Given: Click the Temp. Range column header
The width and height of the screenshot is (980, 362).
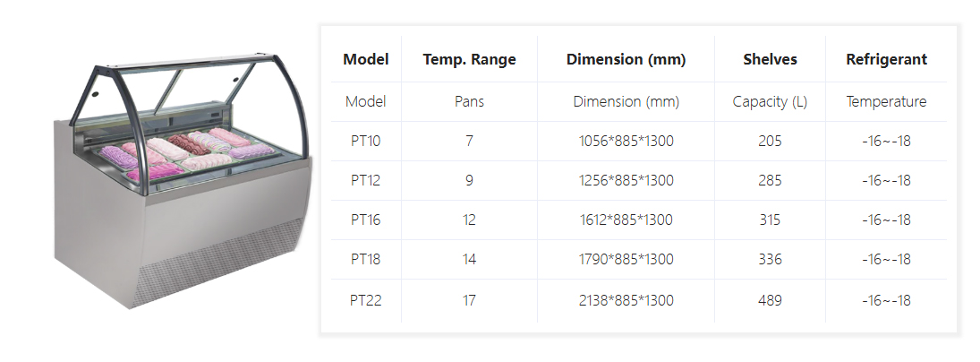Looking at the screenshot, I should (x=469, y=60).
